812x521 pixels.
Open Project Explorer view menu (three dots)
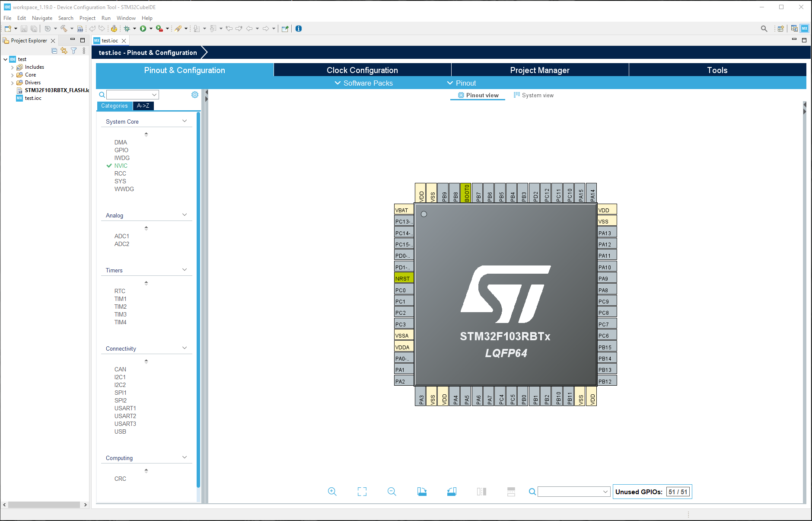pos(84,51)
